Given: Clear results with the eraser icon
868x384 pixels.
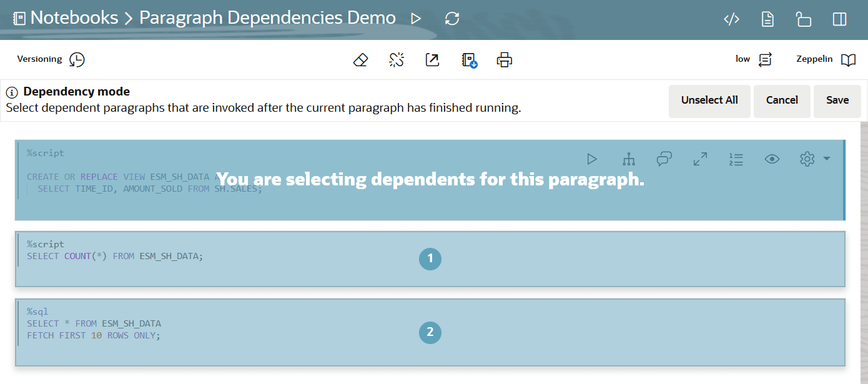Looking at the screenshot, I should tap(360, 60).
